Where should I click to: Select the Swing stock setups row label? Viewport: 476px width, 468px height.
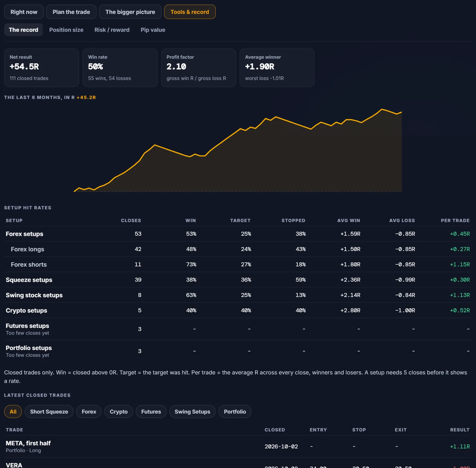click(34, 295)
